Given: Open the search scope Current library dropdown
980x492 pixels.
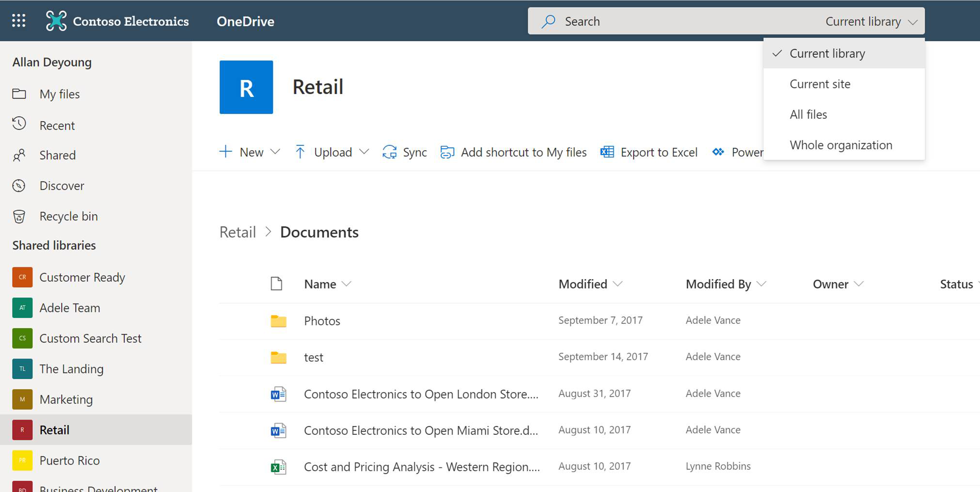Looking at the screenshot, I should click(x=871, y=21).
